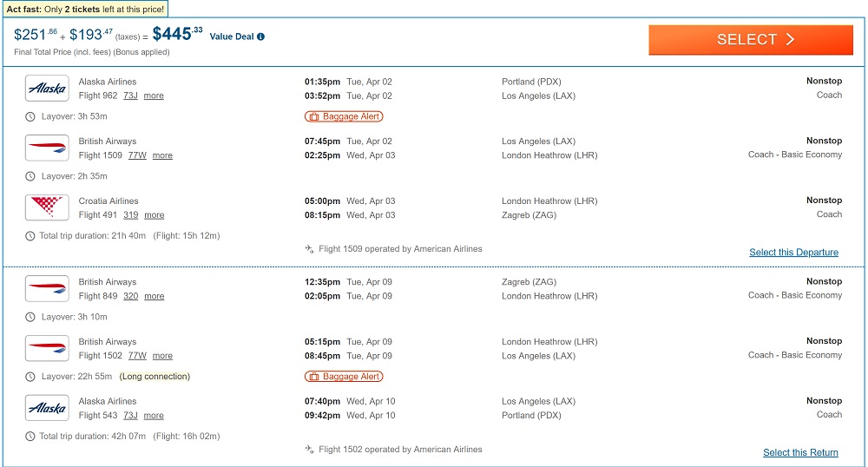Expand more details for Flight 962

pyautogui.click(x=154, y=96)
